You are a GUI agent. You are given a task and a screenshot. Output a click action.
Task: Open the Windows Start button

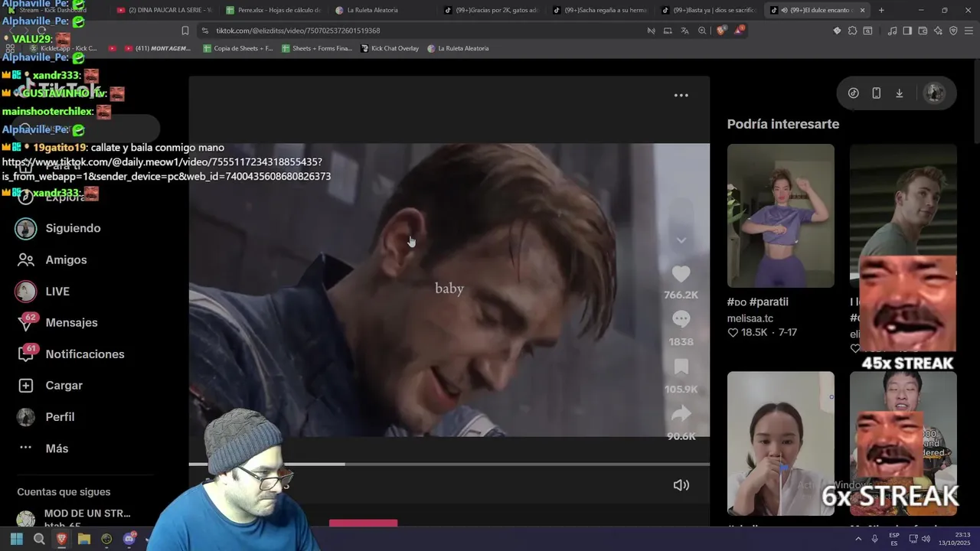16,539
